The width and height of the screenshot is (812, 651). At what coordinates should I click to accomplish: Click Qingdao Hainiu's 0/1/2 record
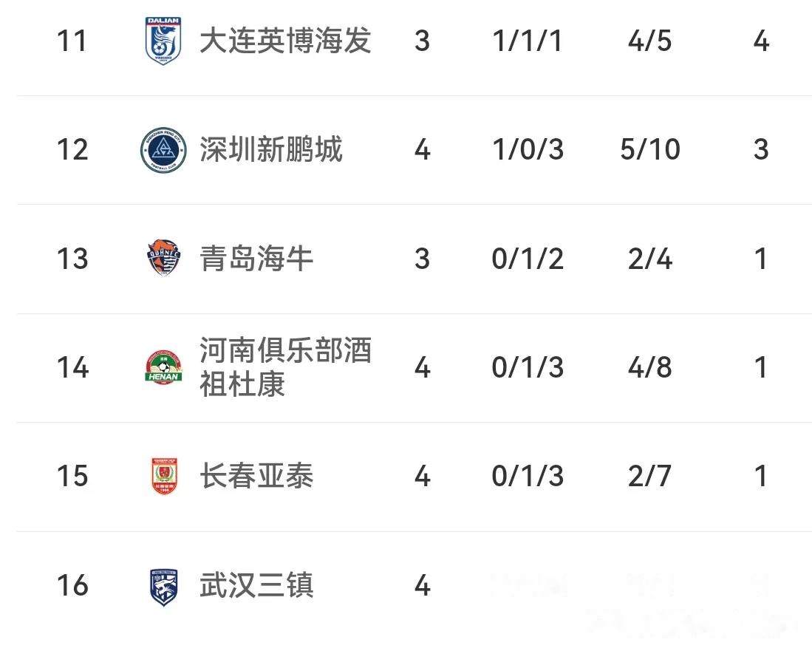[528, 259]
